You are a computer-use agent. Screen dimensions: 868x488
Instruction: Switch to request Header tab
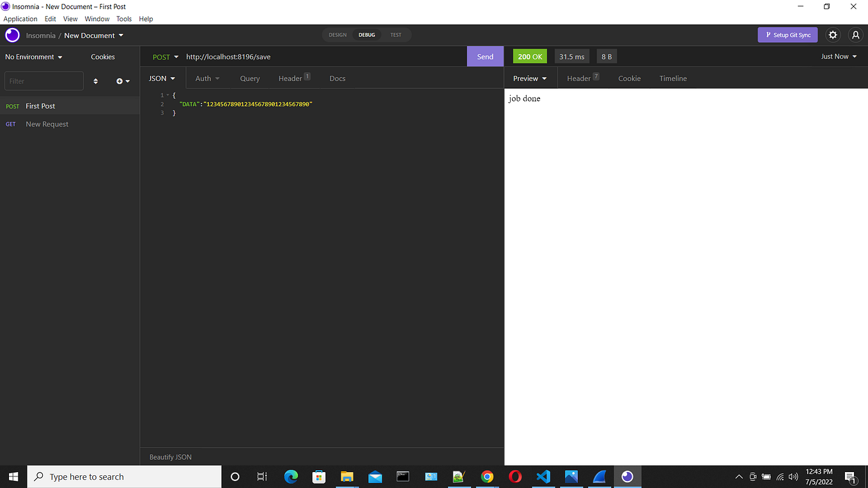tap(294, 78)
